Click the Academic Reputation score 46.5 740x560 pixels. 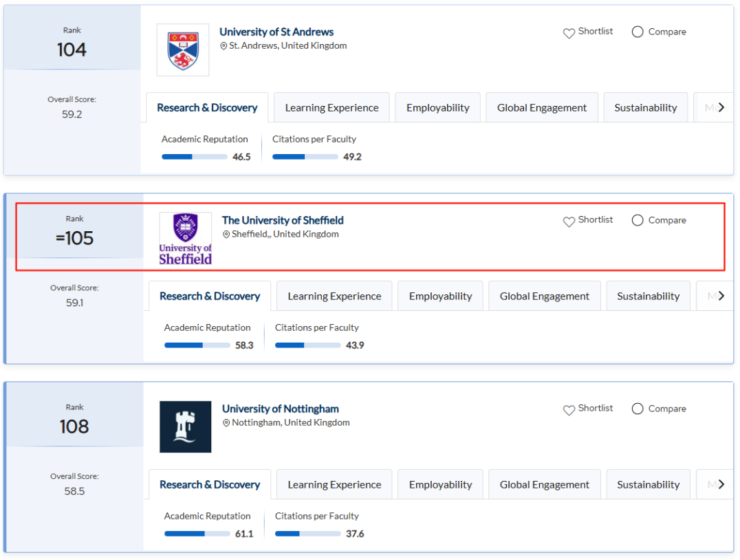coord(241,157)
